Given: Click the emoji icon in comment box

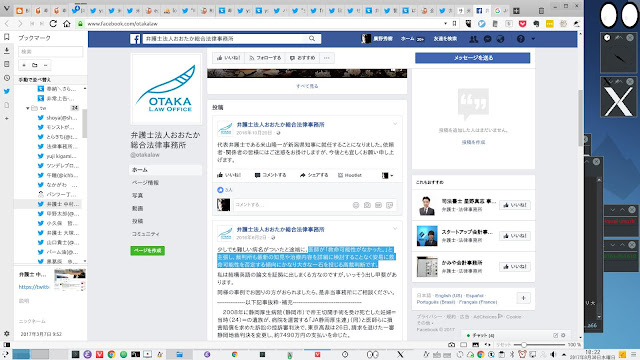Looking at the screenshot, I should pos(356,205).
